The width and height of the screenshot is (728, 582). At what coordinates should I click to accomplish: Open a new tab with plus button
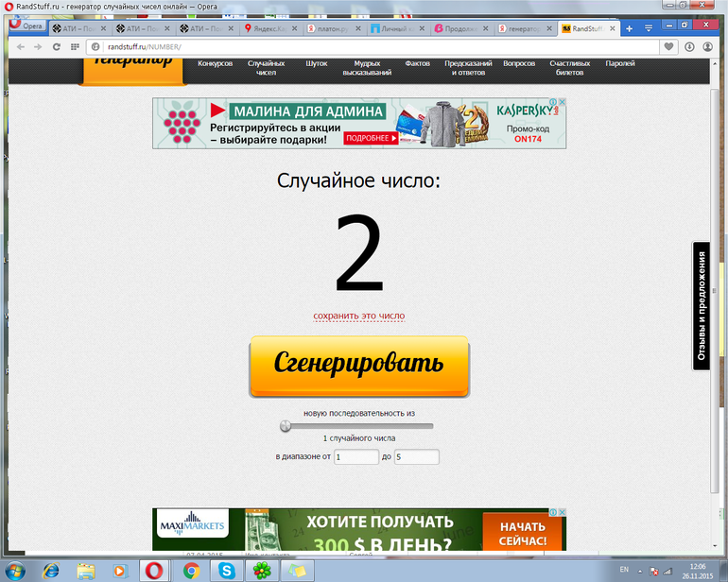tap(630, 28)
